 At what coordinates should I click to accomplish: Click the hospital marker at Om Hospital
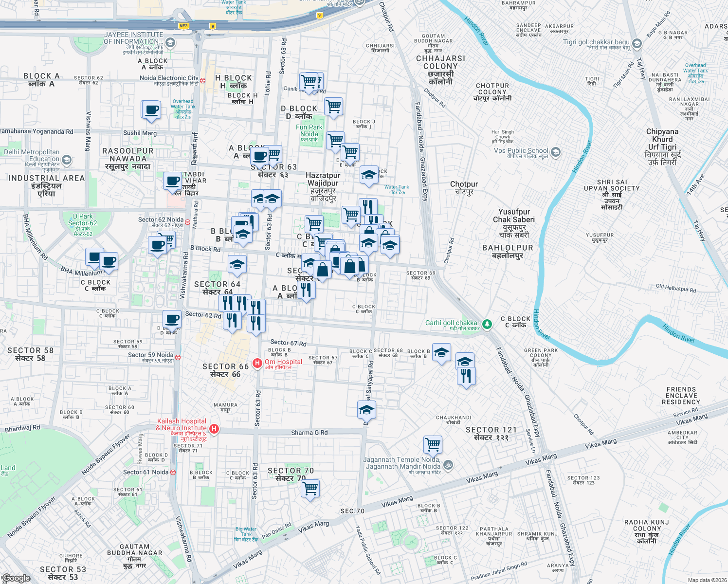(x=257, y=362)
